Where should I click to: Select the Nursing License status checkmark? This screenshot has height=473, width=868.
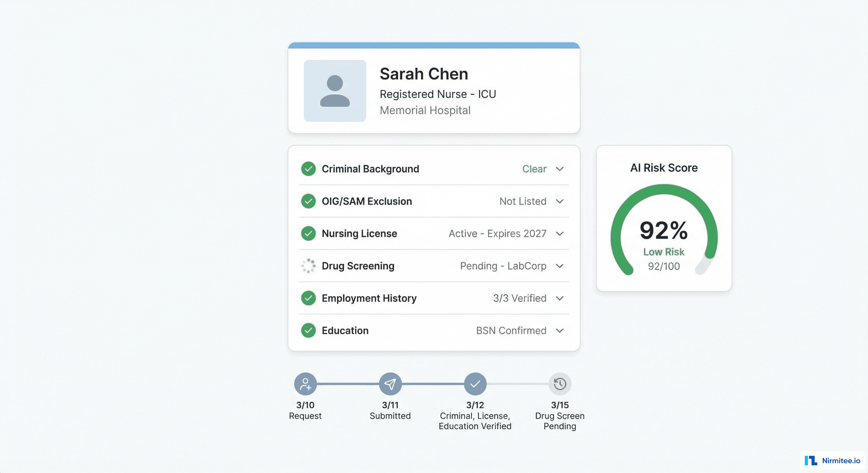308,234
